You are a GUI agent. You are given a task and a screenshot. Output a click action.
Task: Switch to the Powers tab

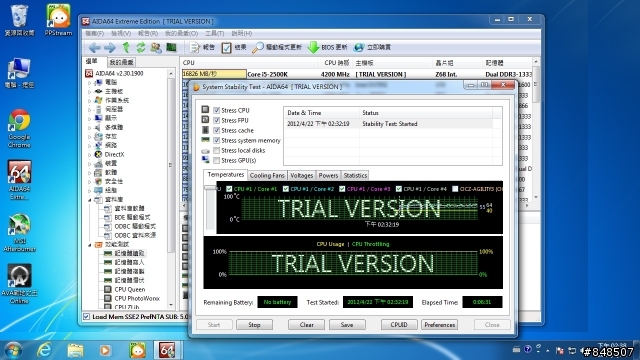[x=328, y=175]
